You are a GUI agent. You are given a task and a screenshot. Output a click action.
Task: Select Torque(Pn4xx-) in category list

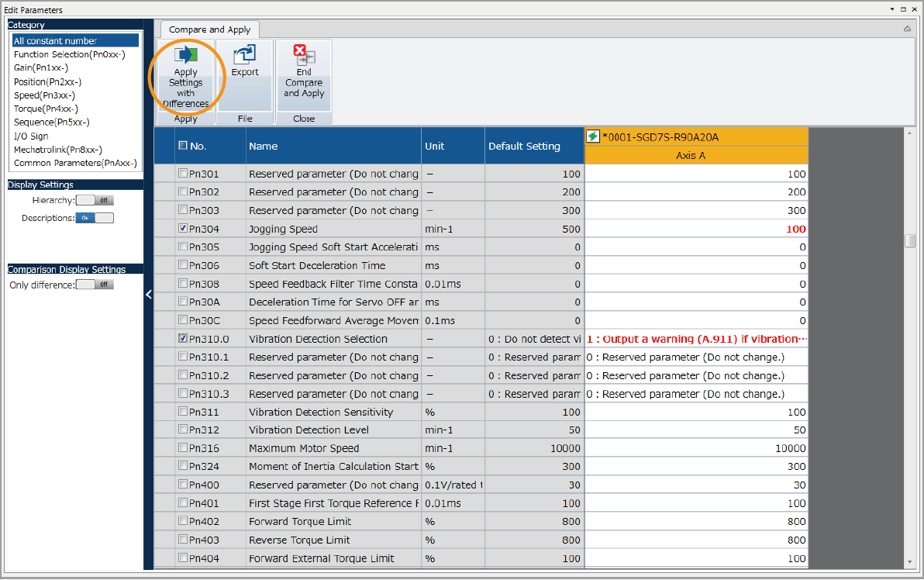pyautogui.click(x=46, y=109)
